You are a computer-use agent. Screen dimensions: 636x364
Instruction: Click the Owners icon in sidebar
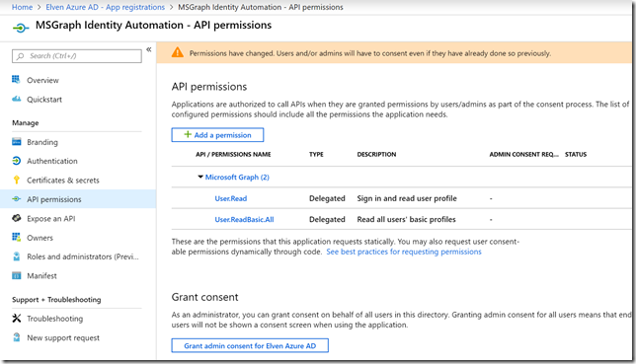tap(16, 237)
